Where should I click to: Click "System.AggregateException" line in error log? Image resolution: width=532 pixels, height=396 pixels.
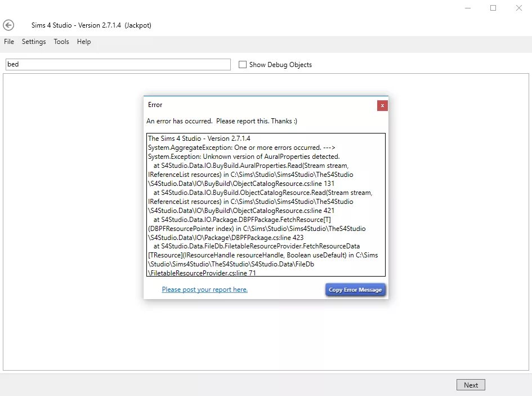click(x=242, y=148)
